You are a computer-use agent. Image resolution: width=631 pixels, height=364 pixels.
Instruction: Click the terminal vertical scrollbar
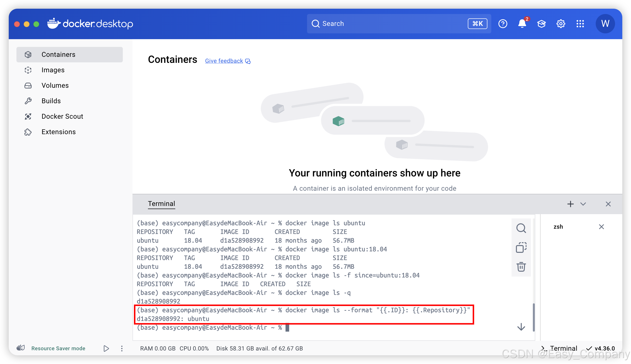(534, 317)
